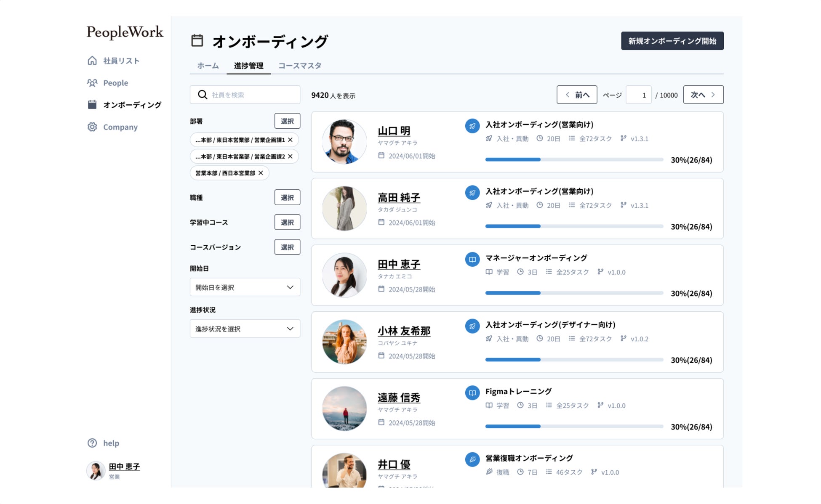Click the People group icon in sidebar
The width and height of the screenshot is (821, 504).
point(92,83)
